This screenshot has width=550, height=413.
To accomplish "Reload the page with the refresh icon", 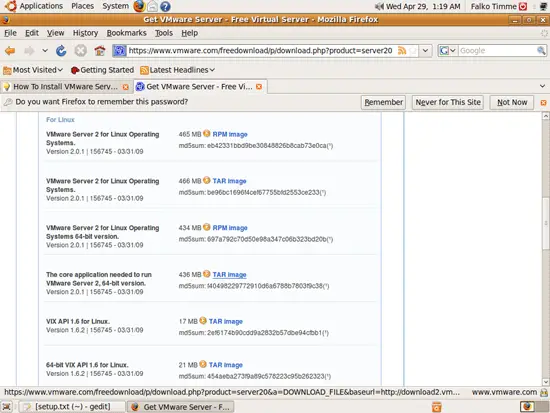I will click(61, 51).
